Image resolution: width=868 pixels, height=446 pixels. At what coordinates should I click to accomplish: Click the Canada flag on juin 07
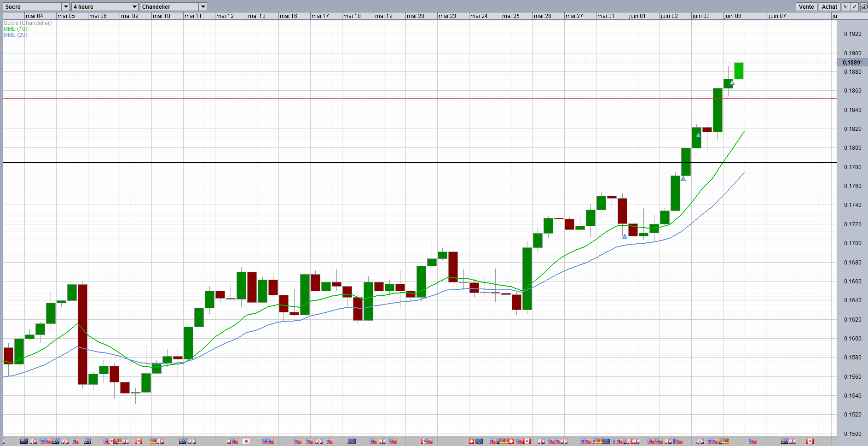(x=810, y=441)
